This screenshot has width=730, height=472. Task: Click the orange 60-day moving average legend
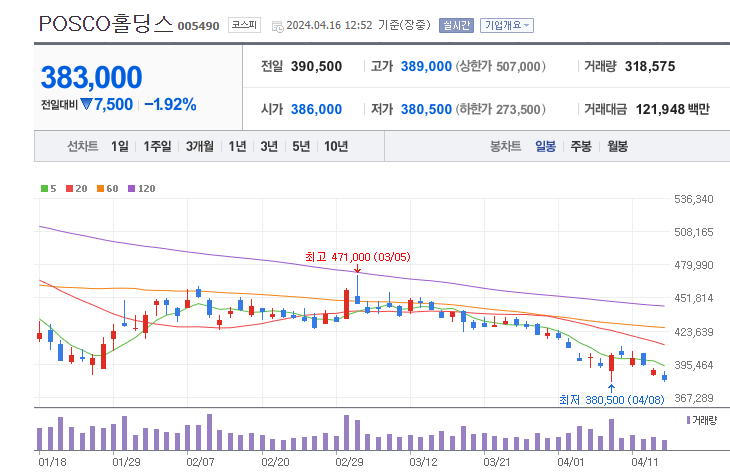(108, 189)
